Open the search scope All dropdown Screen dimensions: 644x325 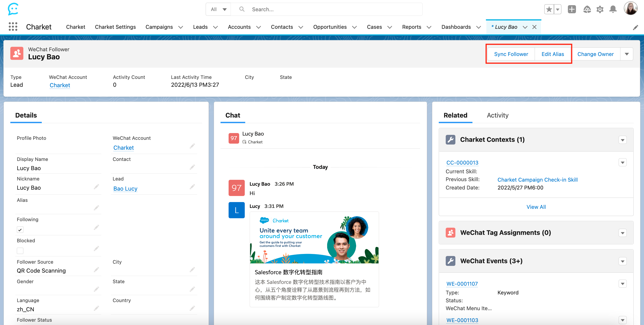pyautogui.click(x=218, y=9)
